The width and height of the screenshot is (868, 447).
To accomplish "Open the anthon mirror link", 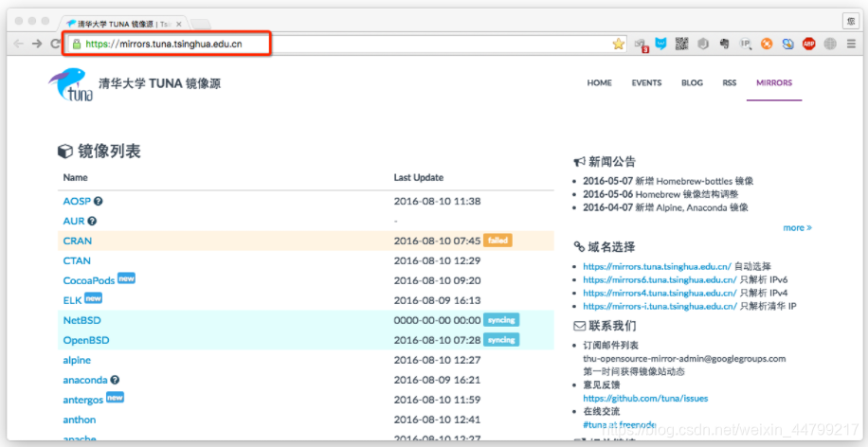I will 80,420.
